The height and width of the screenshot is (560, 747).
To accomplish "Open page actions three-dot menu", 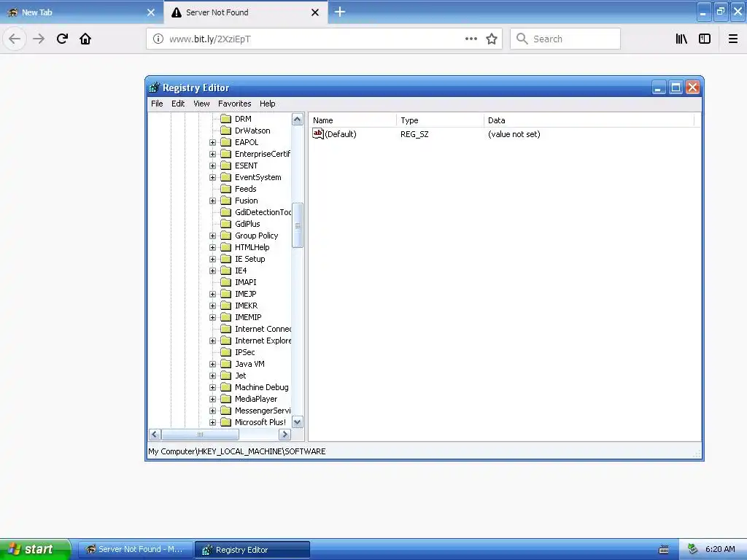I will pyautogui.click(x=471, y=39).
